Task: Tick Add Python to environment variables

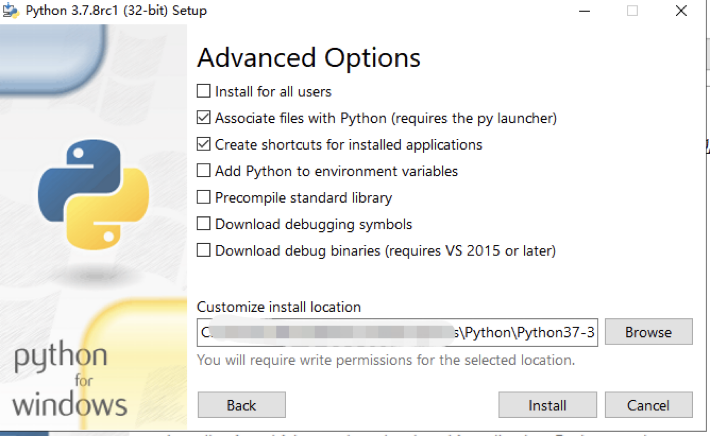Action: [205, 171]
